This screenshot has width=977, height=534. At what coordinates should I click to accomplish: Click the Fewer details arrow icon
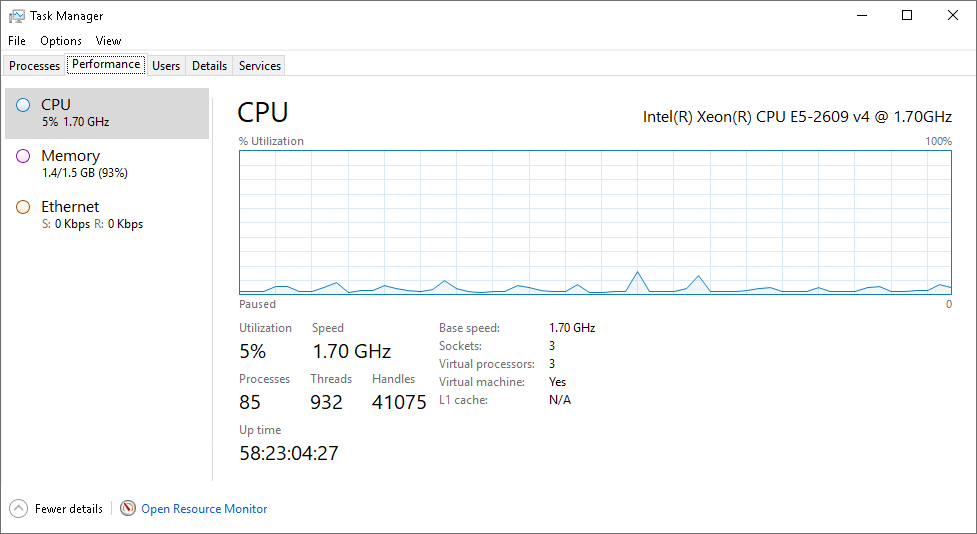[19, 508]
